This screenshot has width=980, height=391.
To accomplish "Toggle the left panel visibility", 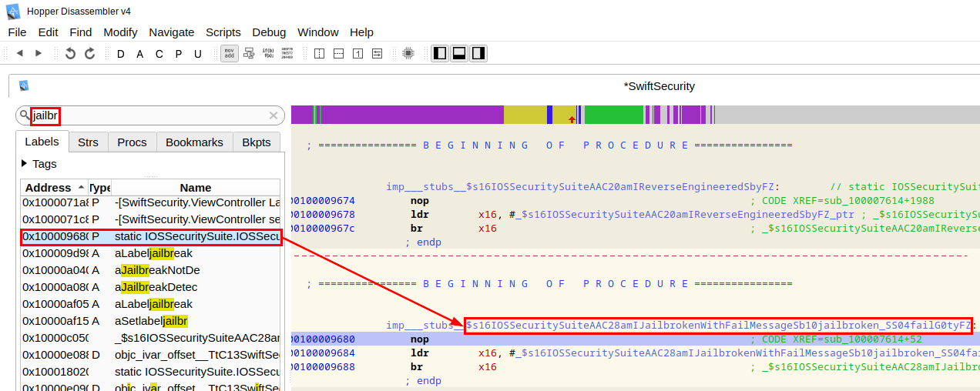I will click(x=440, y=53).
